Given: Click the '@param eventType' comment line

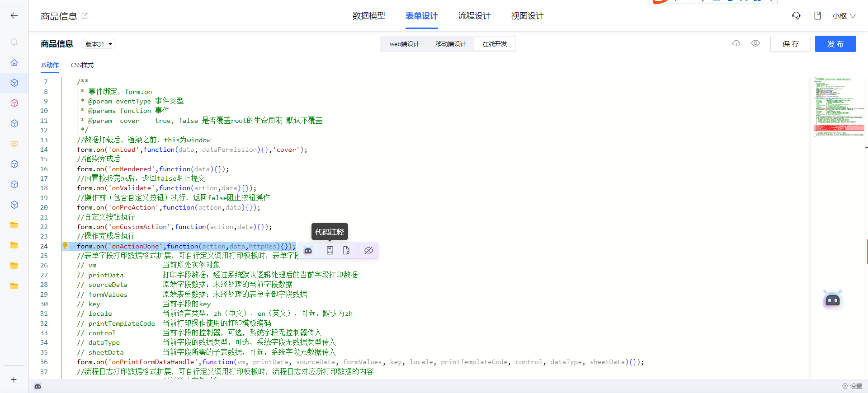Looking at the screenshot, I should [x=132, y=101].
